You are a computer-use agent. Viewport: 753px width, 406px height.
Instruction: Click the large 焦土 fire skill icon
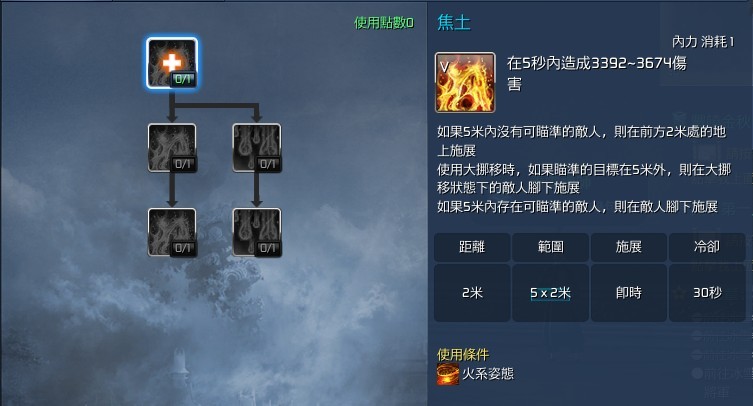point(465,83)
